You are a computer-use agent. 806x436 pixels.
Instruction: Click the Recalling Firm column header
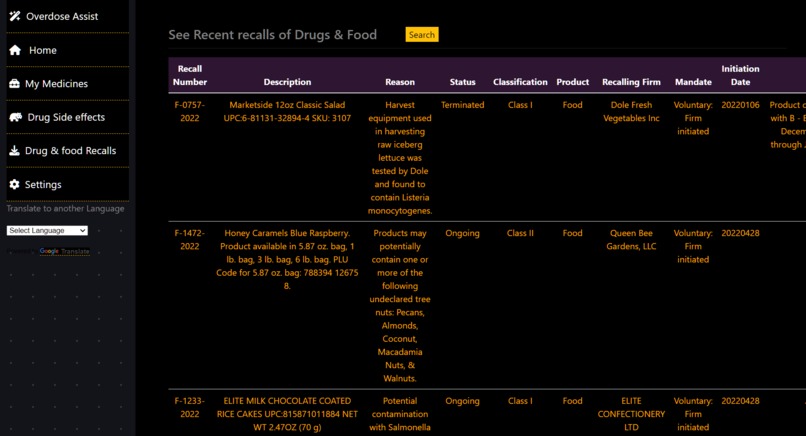(x=631, y=82)
